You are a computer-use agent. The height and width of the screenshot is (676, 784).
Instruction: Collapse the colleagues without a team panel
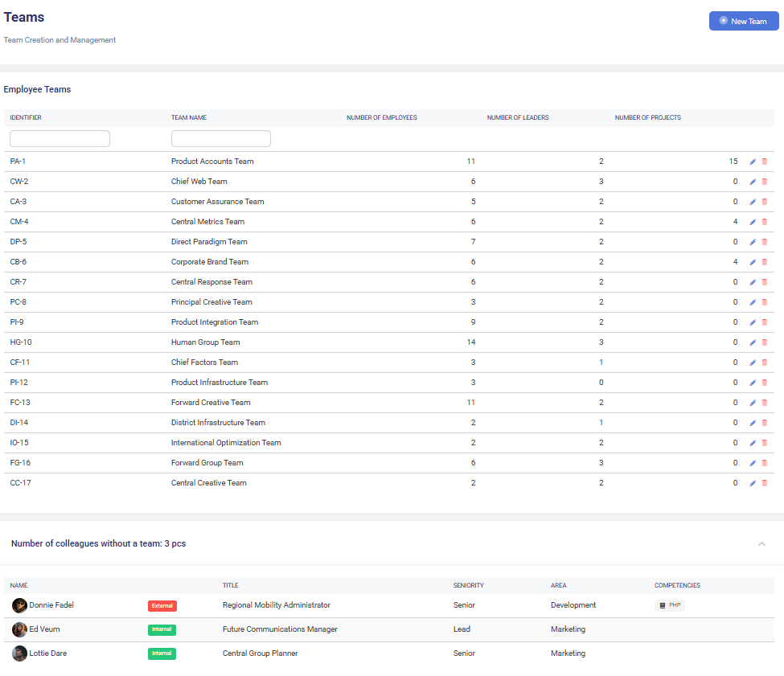761,544
